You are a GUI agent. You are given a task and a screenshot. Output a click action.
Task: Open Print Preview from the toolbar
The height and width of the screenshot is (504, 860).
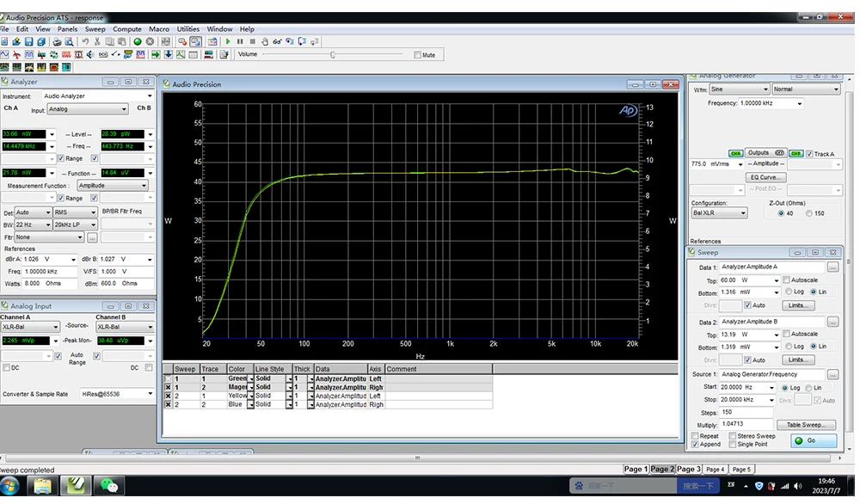pos(69,41)
